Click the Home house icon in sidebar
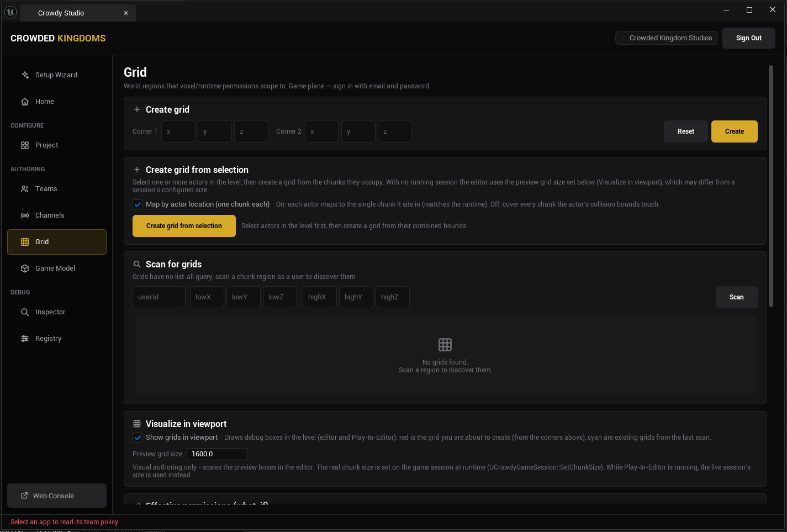Screen dimensions: 787x532 pos(25,102)
